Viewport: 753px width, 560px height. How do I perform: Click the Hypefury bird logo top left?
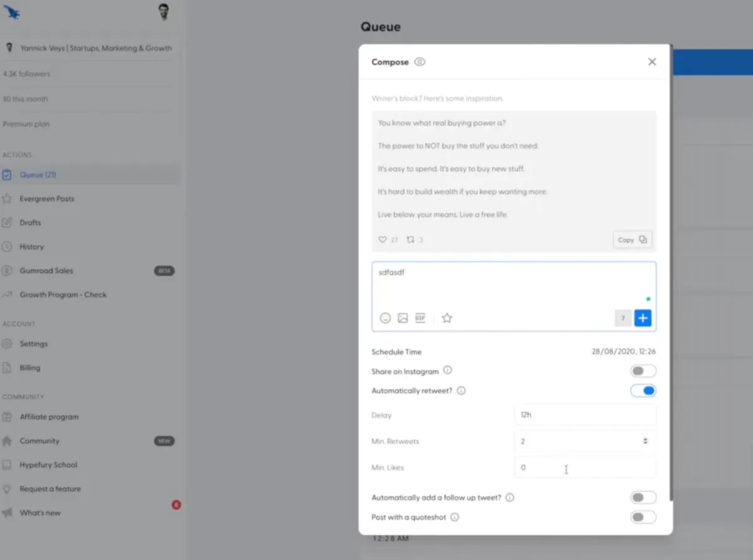click(11, 11)
